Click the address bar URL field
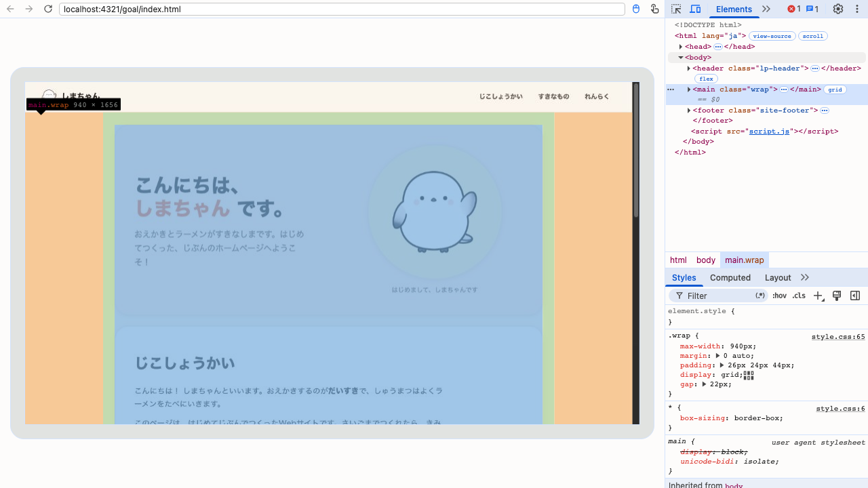Screen dimensions: 868x488 click(342, 9)
